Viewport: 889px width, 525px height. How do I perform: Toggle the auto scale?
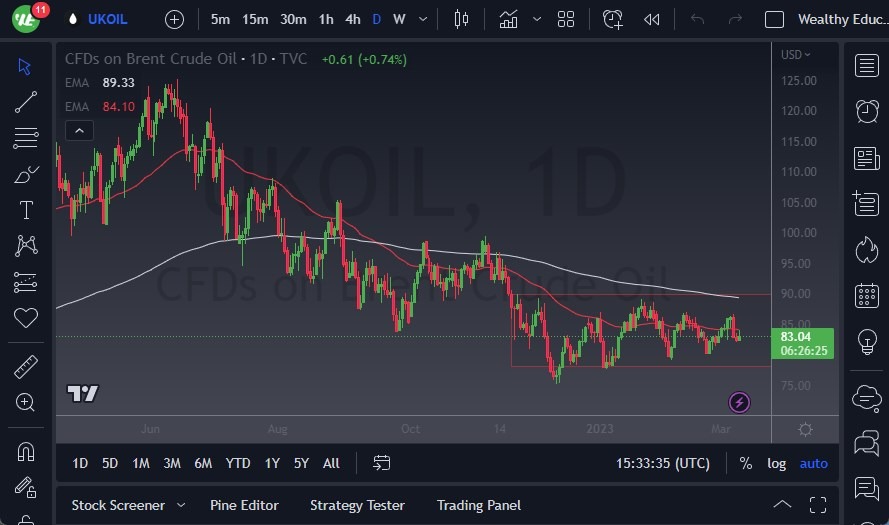point(814,463)
